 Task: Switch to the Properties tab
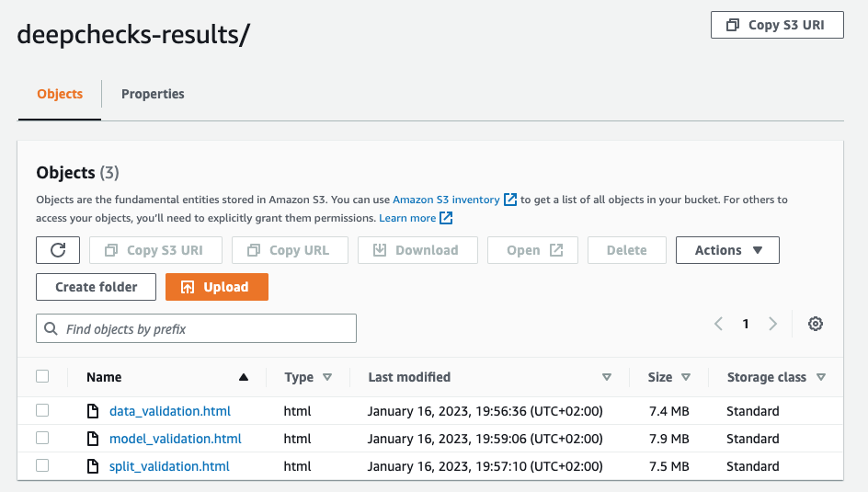pyautogui.click(x=153, y=94)
